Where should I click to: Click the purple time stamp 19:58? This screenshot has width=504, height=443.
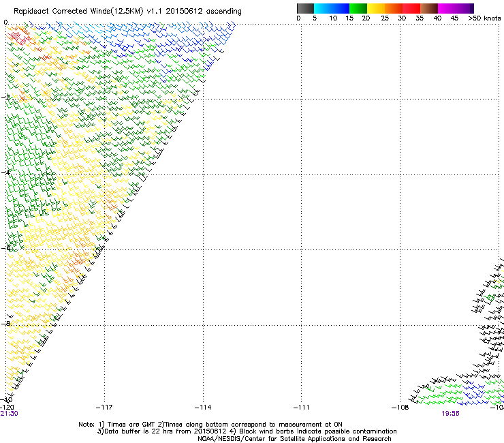click(450, 414)
